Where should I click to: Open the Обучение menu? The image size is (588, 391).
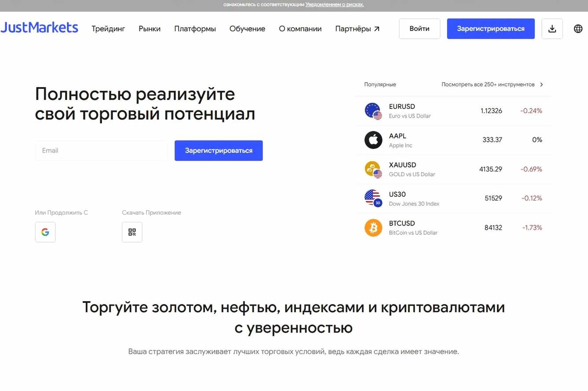pyautogui.click(x=247, y=29)
